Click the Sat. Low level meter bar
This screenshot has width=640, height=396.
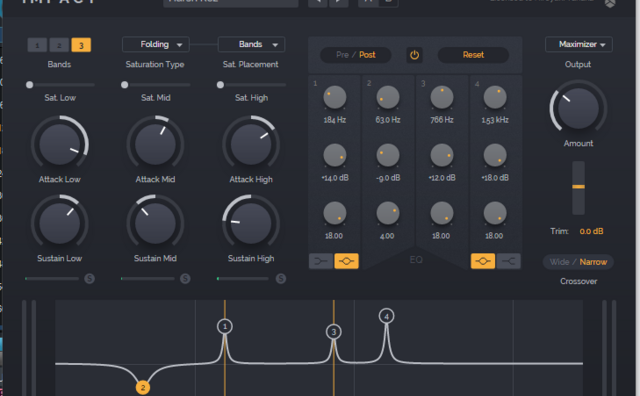52,278
